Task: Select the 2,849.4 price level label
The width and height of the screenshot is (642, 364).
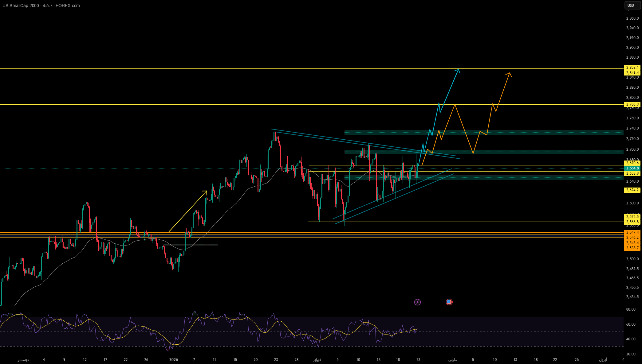Action: (632, 73)
